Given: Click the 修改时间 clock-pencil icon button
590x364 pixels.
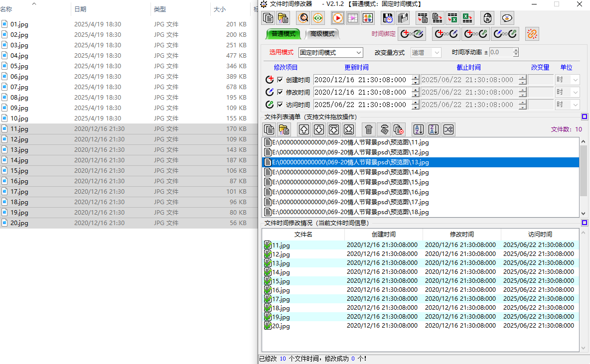Looking at the screenshot, I should (270, 92).
